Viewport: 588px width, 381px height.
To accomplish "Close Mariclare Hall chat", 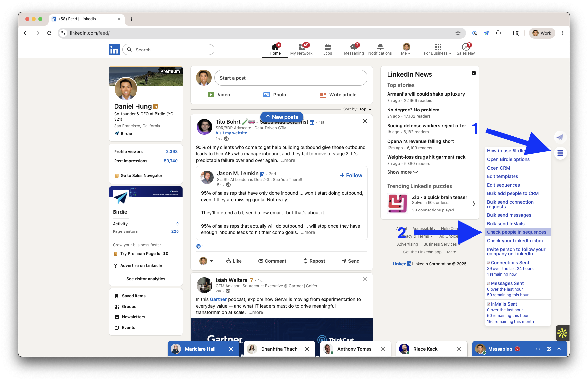I will pos(231,349).
